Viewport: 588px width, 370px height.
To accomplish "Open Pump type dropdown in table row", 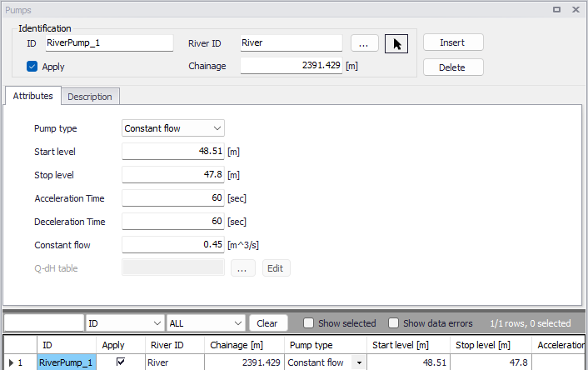I will point(359,362).
